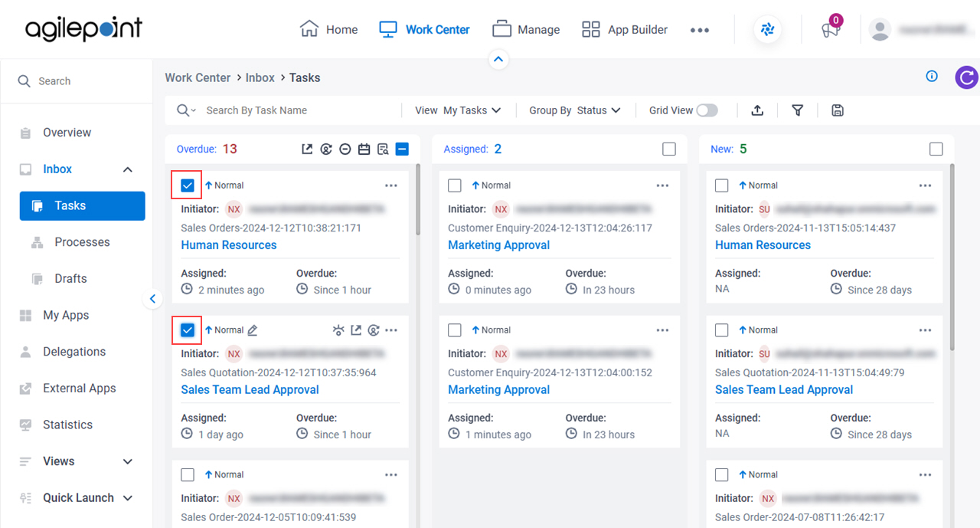Click the view details icon in Overdue header
This screenshot has height=528, width=980.
[x=383, y=149]
